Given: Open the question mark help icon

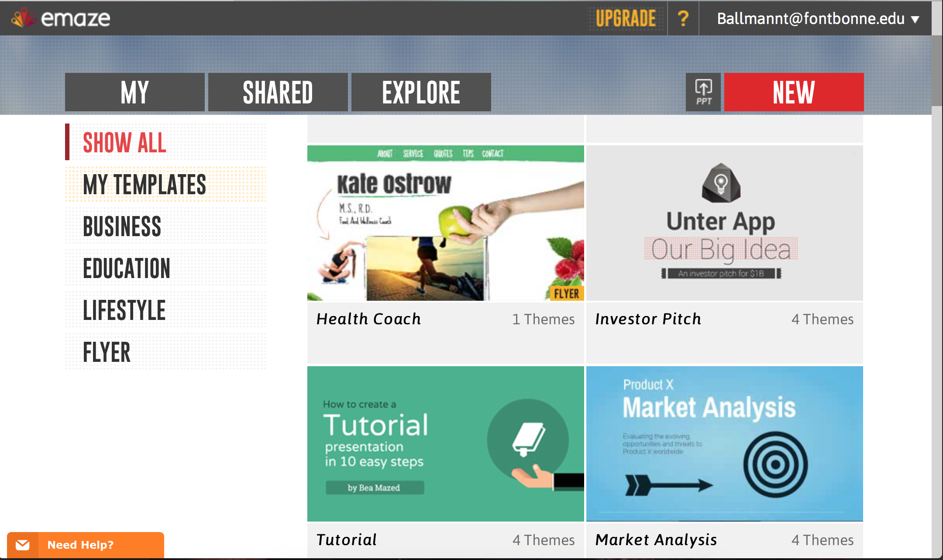Looking at the screenshot, I should 683,18.
